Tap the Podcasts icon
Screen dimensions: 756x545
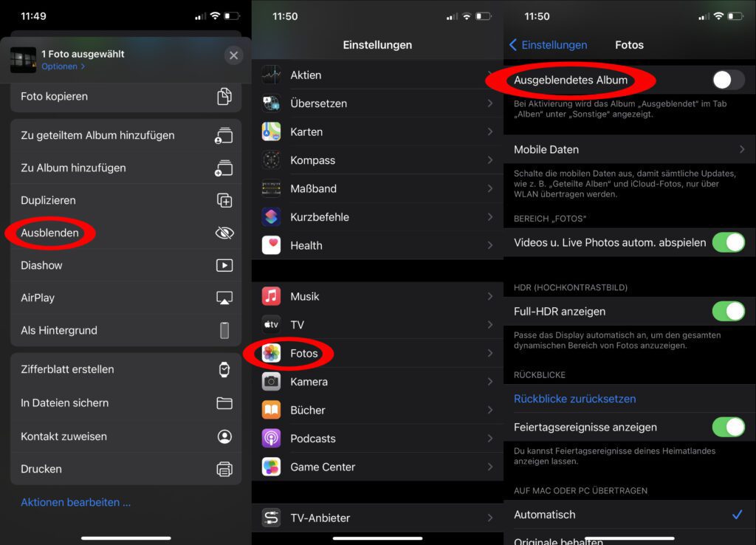pyautogui.click(x=272, y=439)
